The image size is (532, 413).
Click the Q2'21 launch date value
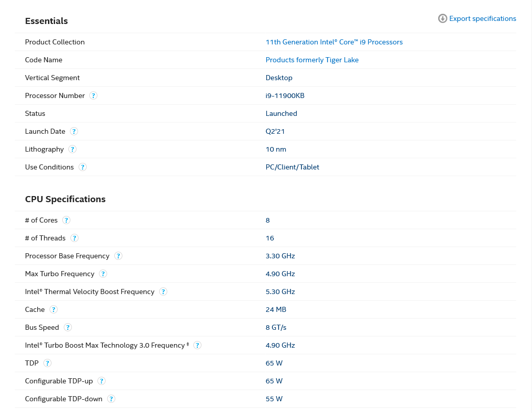tap(275, 131)
